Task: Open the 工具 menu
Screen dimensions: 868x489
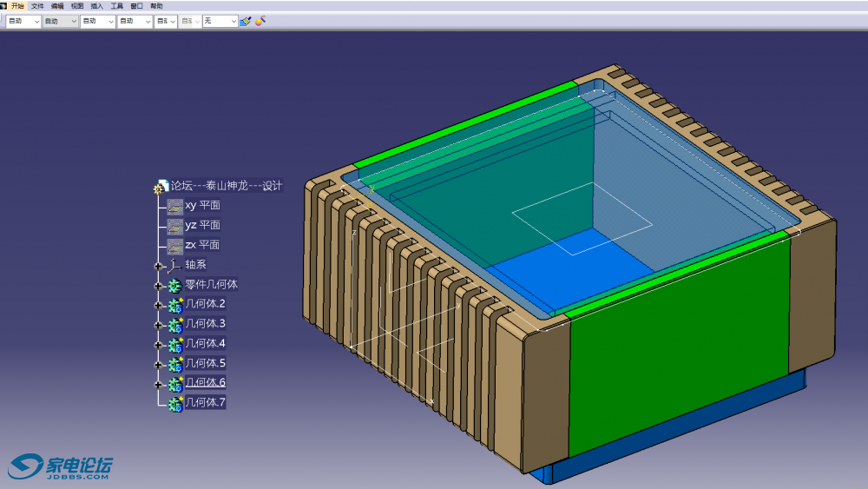Action: pos(116,6)
